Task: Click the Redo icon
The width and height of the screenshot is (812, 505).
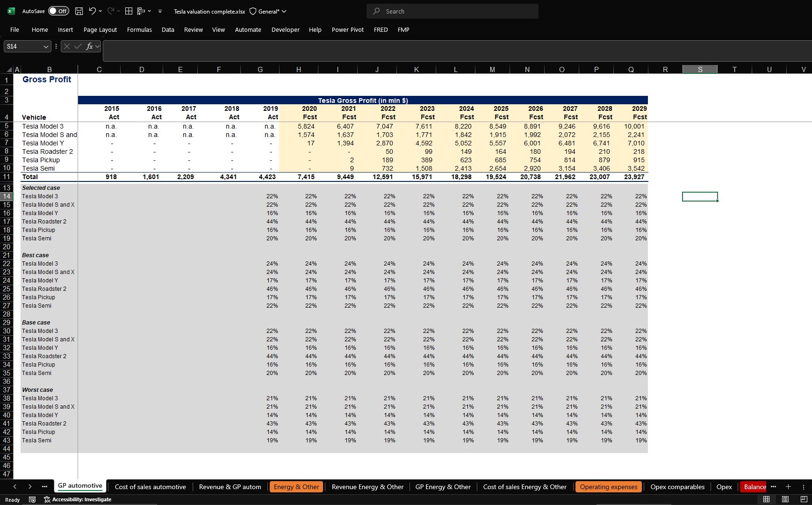Action: click(111, 11)
